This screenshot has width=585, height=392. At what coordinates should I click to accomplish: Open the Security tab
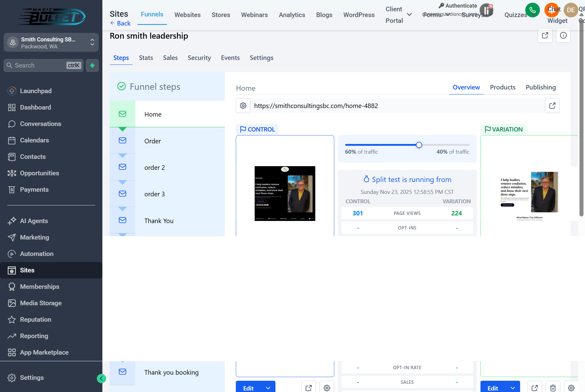[x=199, y=58]
